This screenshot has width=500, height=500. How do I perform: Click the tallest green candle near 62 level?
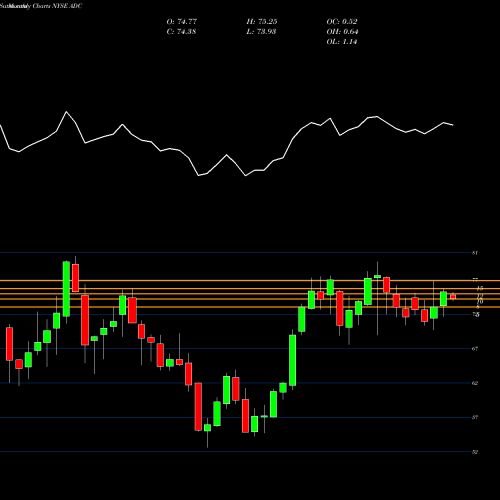tap(293, 360)
